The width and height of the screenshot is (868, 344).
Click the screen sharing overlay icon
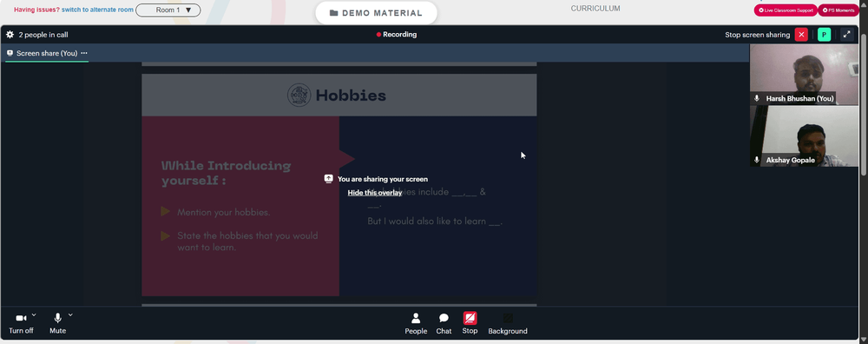[x=328, y=178]
